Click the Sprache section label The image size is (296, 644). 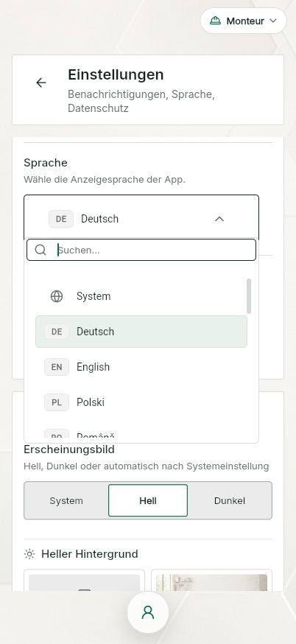[x=46, y=163]
